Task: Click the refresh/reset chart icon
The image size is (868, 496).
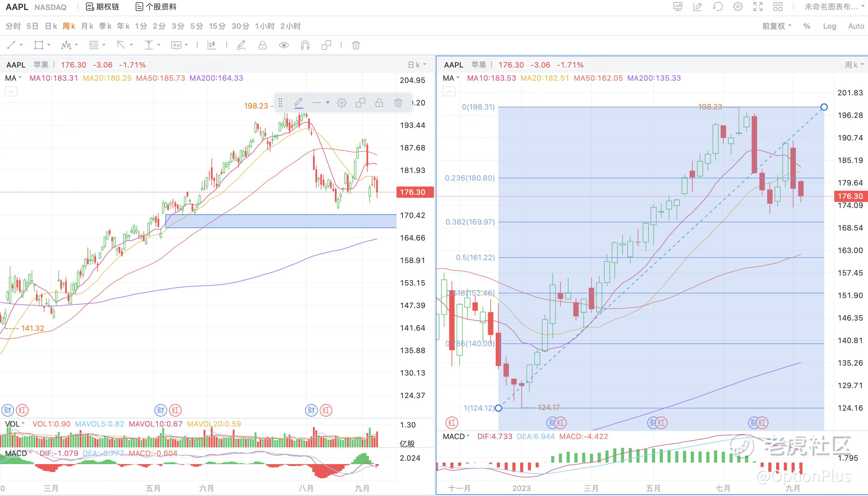Action: coord(718,7)
